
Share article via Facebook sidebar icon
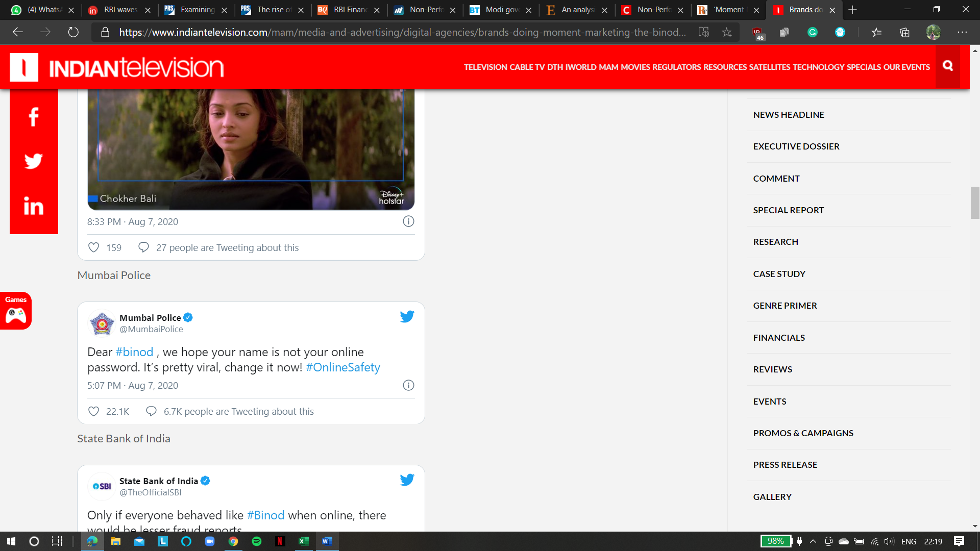click(x=34, y=117)
